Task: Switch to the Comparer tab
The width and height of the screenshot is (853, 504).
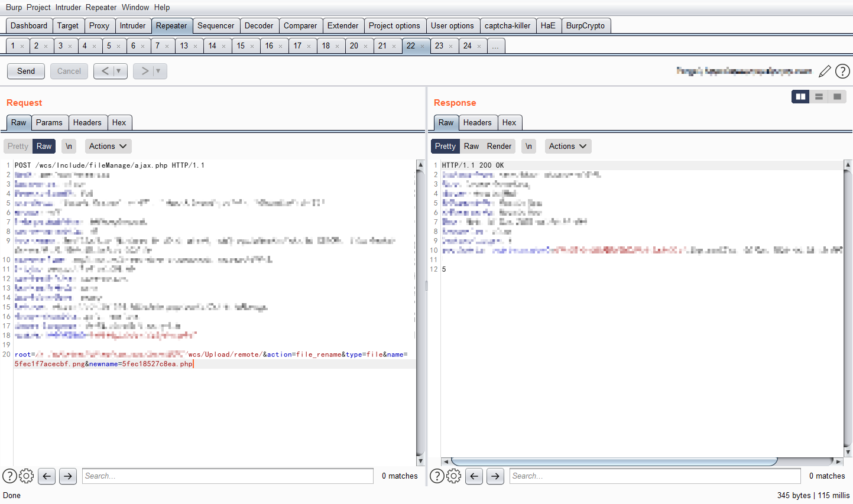Action: coord(300,25)
